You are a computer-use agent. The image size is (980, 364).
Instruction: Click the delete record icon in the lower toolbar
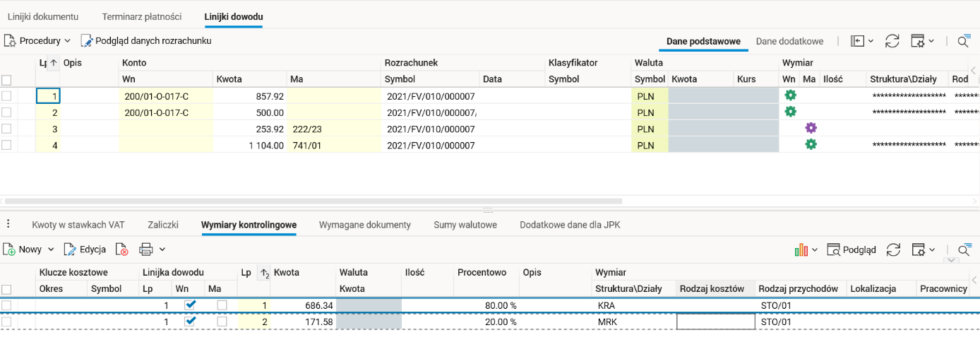123,249
